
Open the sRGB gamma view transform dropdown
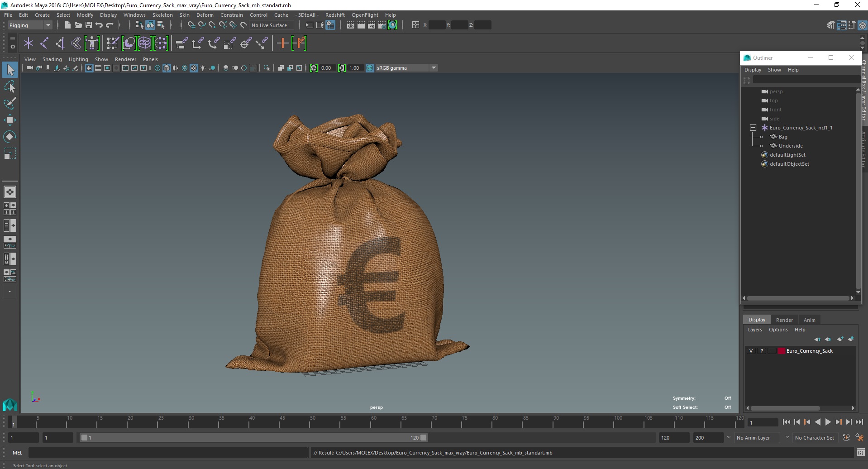(x=406, y=68)
